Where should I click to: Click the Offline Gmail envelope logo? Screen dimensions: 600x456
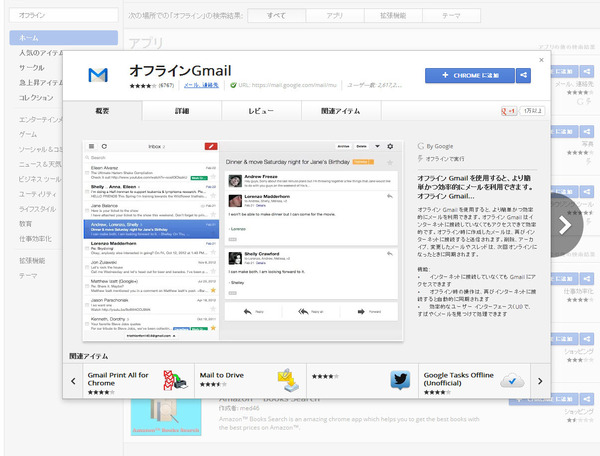(98, 76)
